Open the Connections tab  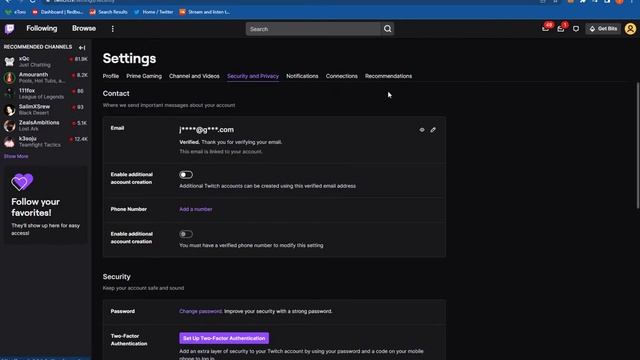click(342, 76)
